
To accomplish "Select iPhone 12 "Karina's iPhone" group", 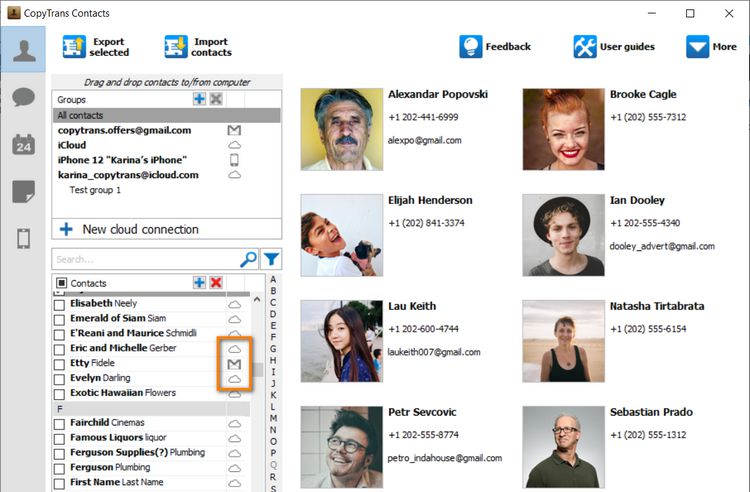I will (122, 160).
